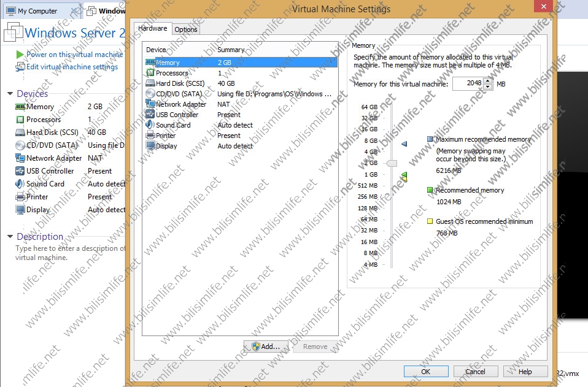The image size is (588, 387).
Task: Click the Network Adapter icon in the Hardware list
Action: (x=150, y=104)
